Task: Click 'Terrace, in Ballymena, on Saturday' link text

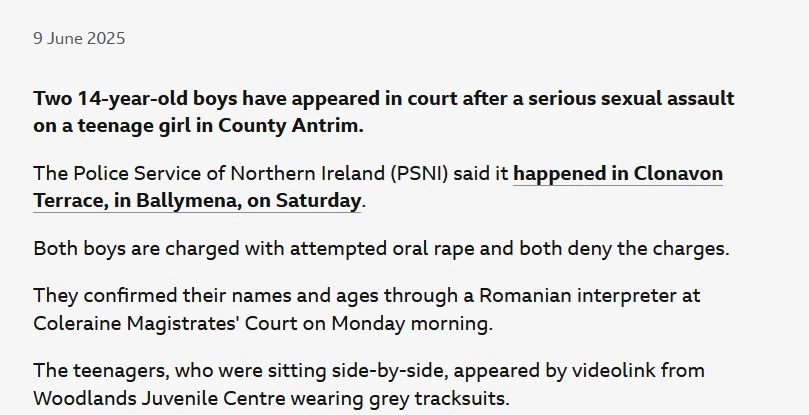Action: 197,201
